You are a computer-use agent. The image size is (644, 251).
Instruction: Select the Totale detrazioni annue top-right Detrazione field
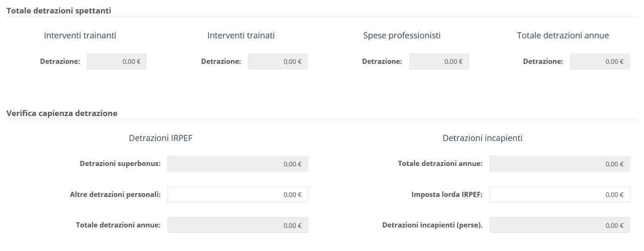[x=600, y=61]
